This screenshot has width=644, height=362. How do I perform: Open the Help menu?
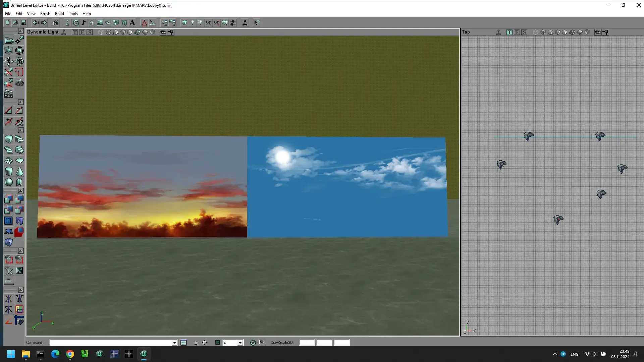click(x=87, y=14)
